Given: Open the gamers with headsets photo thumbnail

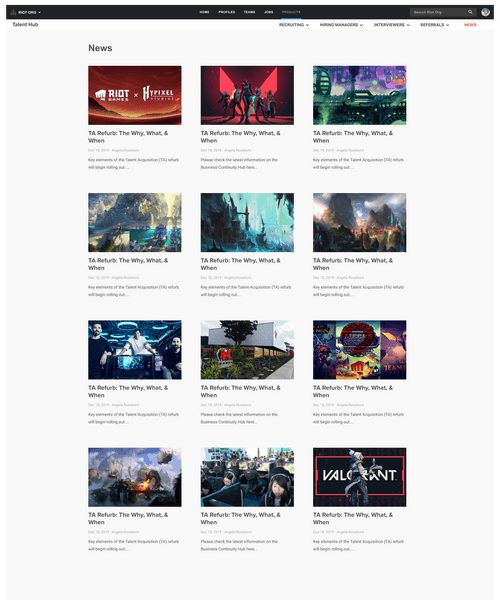Looking at the screenshot, I should click(x=247, y=477).
